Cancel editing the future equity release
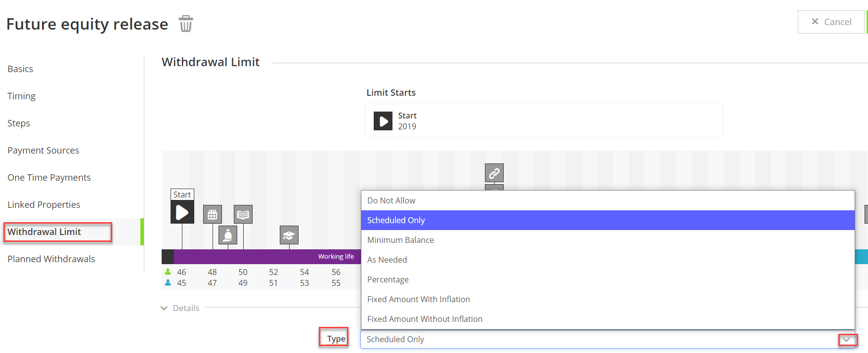Screen dimensions: 868x353 point(831,22)
